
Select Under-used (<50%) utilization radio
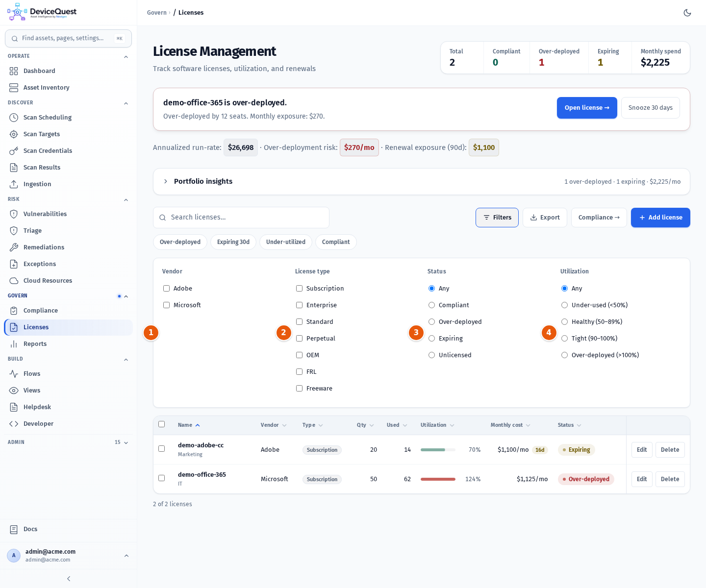[x=564, y=305]
